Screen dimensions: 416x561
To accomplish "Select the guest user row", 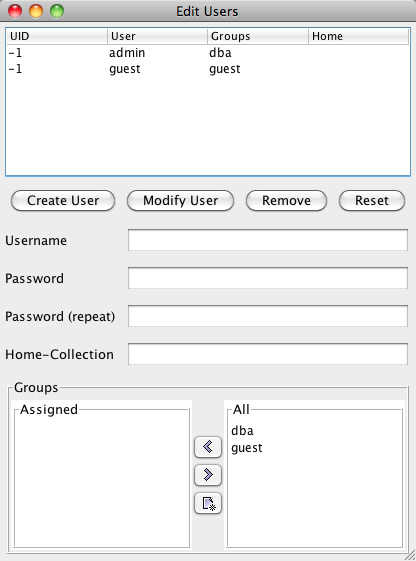I will 208,69.
